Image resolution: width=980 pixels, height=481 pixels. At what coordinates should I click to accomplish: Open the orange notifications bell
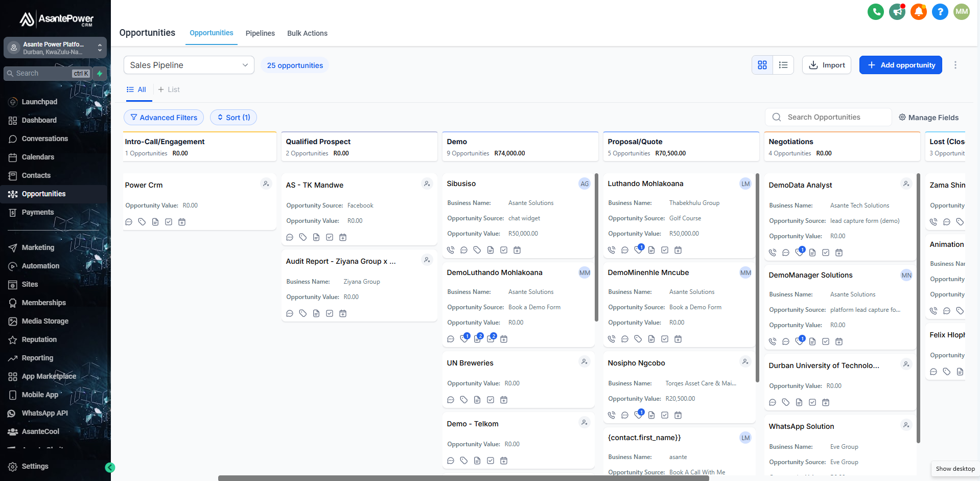918,12
